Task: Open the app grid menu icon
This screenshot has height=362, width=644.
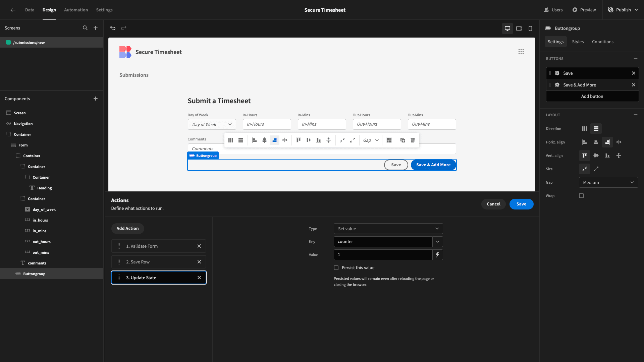Action: [x=521, y=52]
